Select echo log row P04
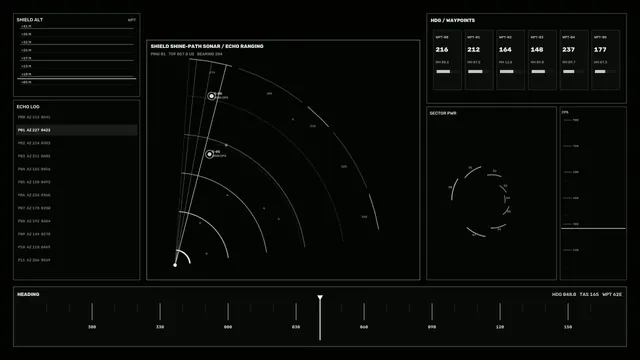 (77, 169)
